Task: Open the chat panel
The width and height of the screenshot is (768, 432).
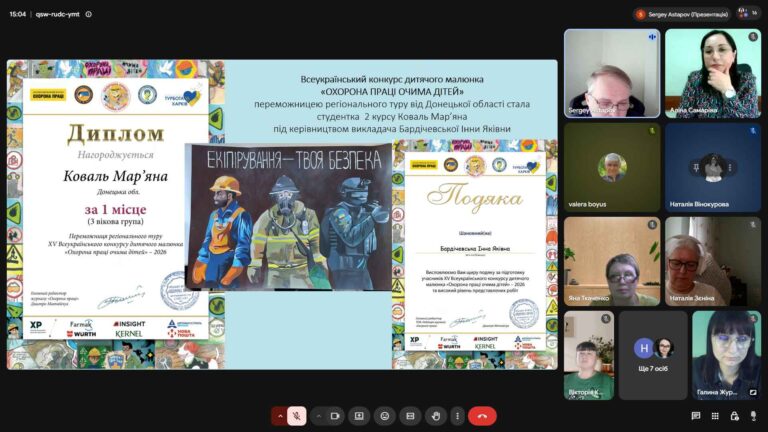Action: (696, 416)
